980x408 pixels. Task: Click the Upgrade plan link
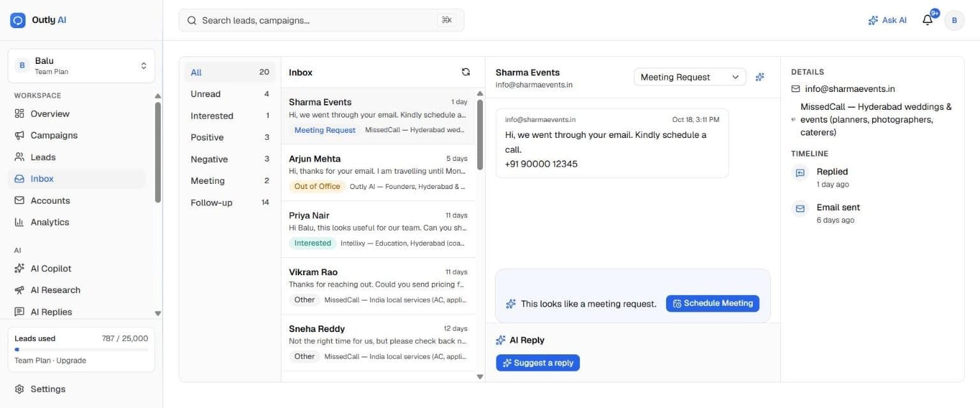coord(71,360)
